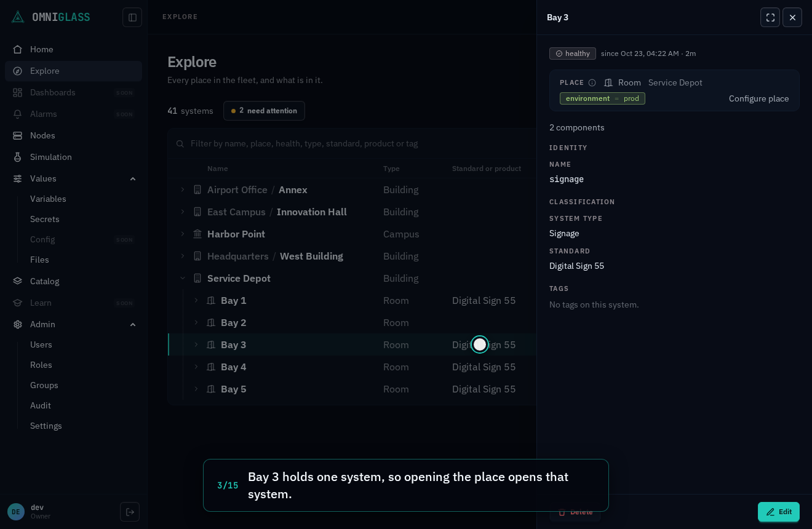Click the Nodes server icon
Image resolution: width=812 pixels, height=529 pixels.
click(18, 135)
